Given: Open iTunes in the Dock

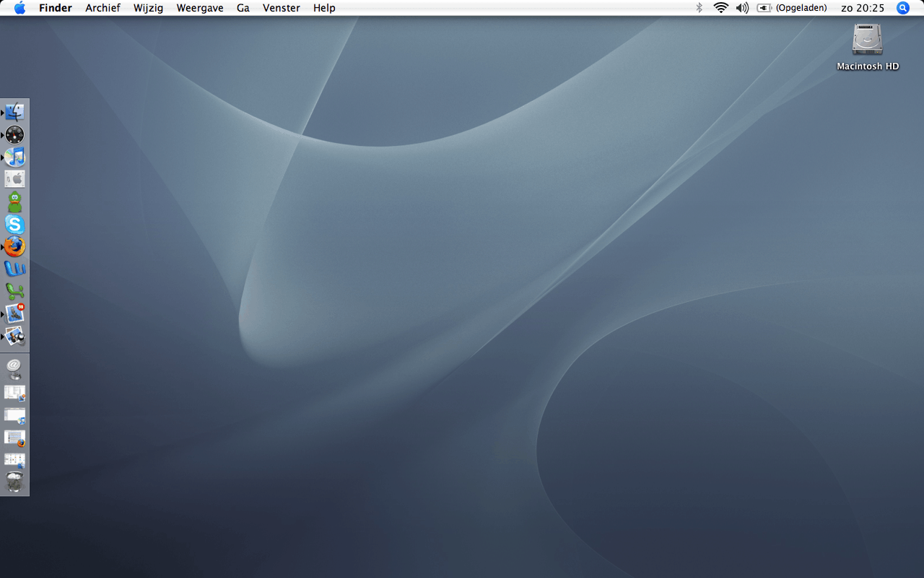Looking at the screenshot, I should (x=15, y=157).
